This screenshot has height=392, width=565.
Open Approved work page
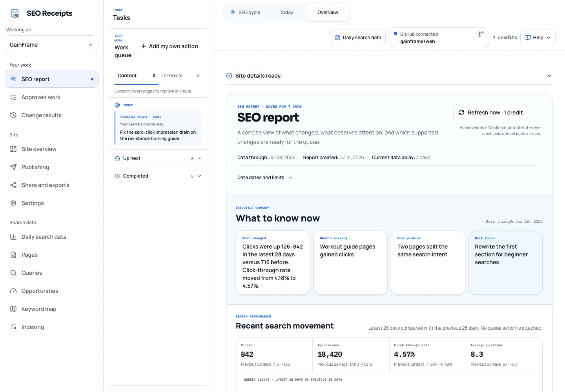coord(51,97)
